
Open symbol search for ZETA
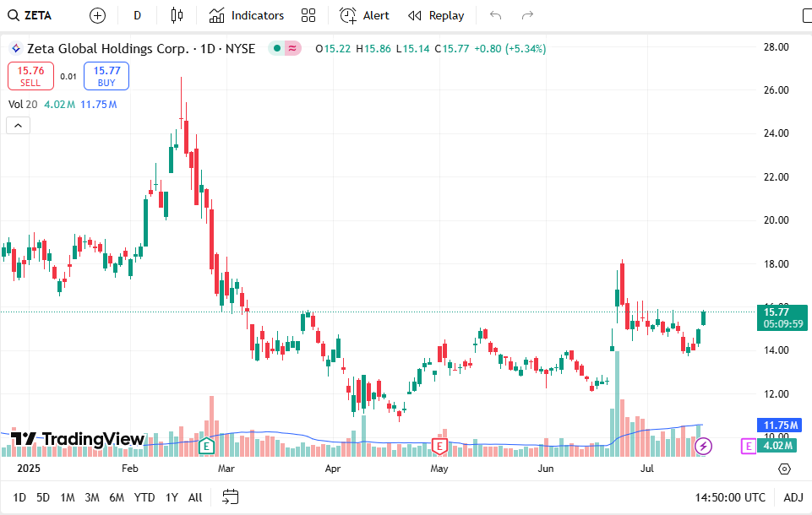pos(30,15)
